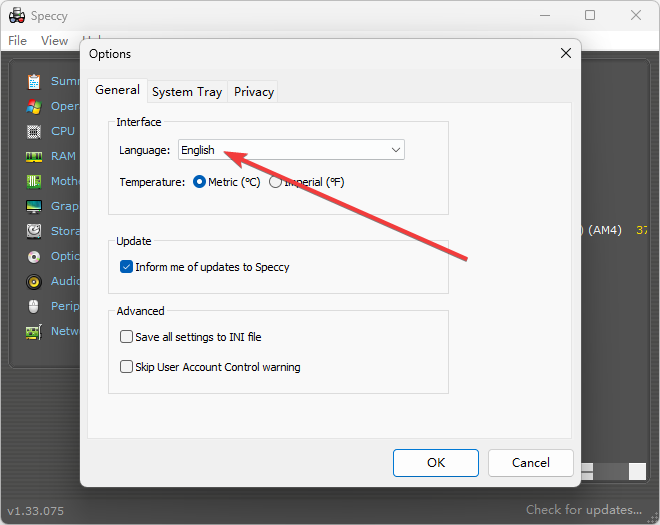Viewport: 660px width, 525px height.
Task: Click the Speccy app icon in title bar
Action: (x=17, y=16)
